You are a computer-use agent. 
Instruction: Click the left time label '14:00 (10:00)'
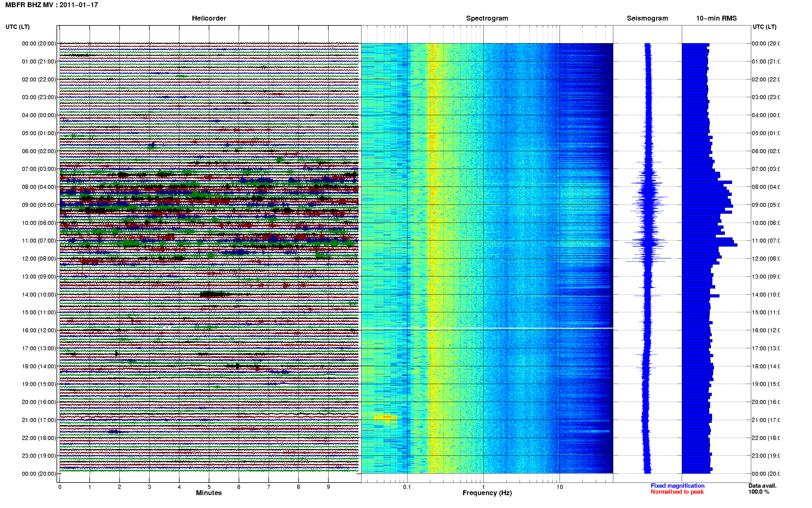(39, 295)
